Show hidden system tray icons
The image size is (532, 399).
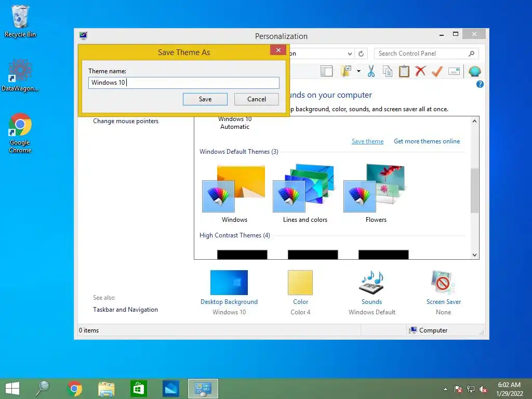[445, 389]
